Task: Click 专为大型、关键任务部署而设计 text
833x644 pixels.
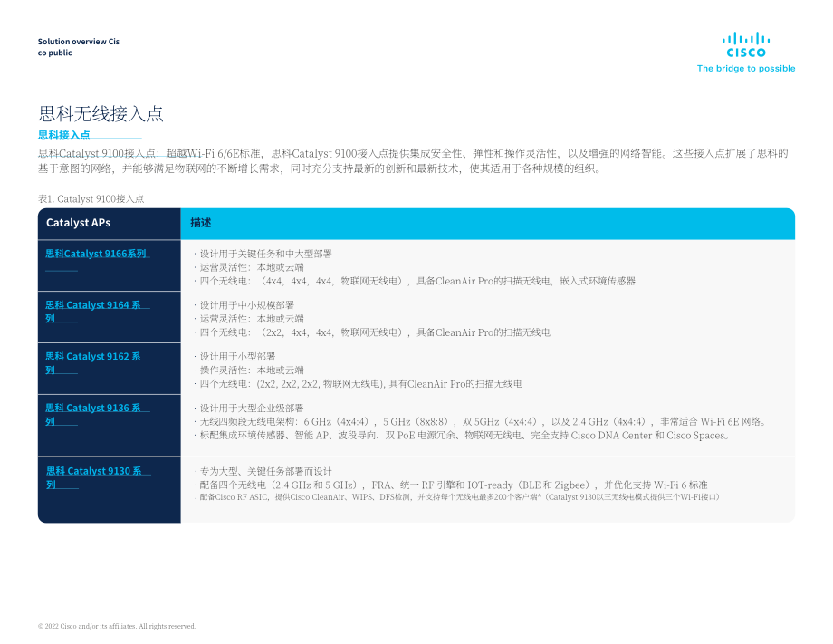Action: click(x=265, y=471)
